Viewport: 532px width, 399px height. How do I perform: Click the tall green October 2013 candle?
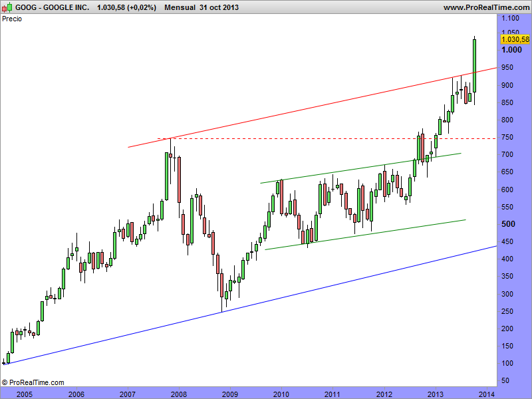[x=474, y=66]
